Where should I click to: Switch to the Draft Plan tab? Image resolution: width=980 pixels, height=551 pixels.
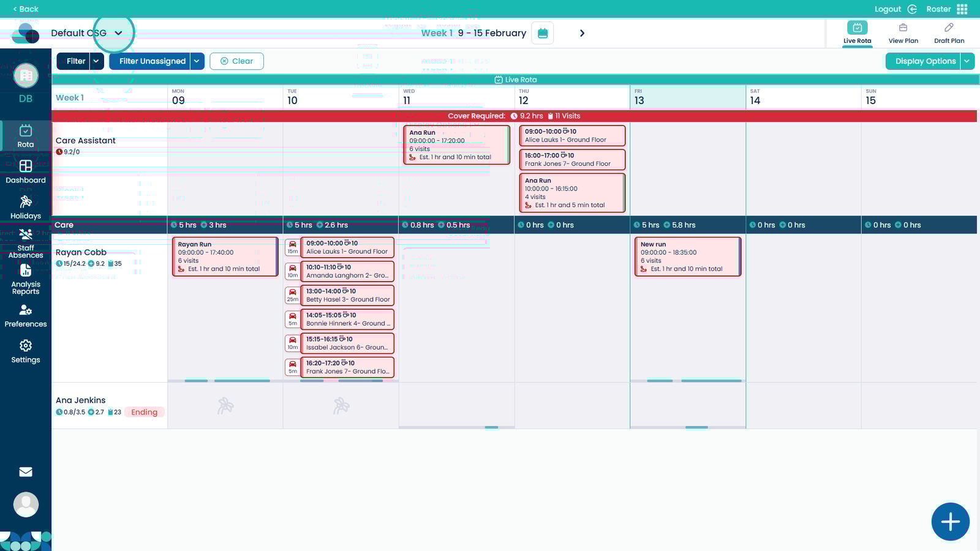click(949, 33)
